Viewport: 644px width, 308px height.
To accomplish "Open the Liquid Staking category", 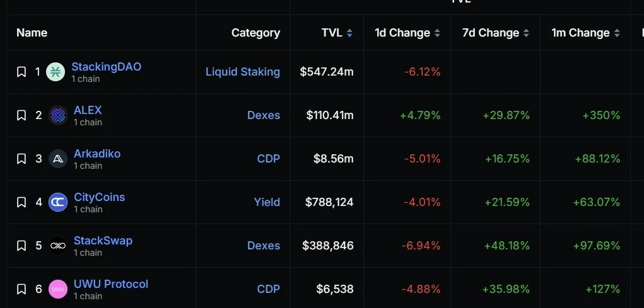I will point(243,72).
